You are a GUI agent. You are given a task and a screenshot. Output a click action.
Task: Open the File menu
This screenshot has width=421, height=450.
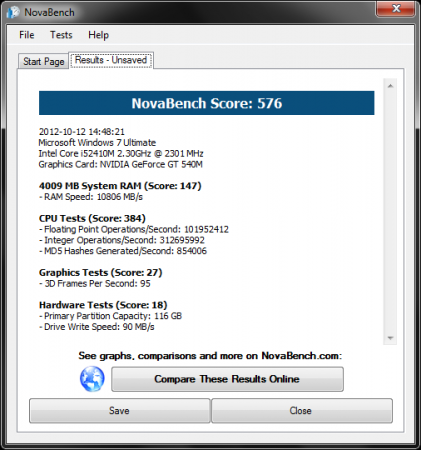pyautogui.click(x=27, y=35)
